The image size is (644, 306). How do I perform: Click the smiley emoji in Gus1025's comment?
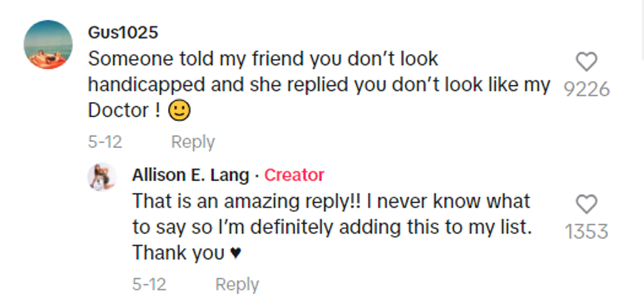point(179,112)
